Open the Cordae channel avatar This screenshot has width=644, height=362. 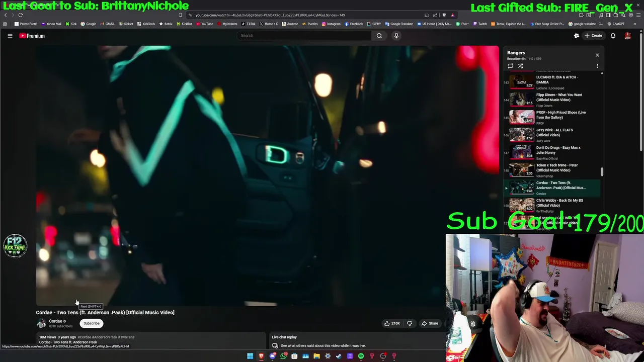point(41,323)
